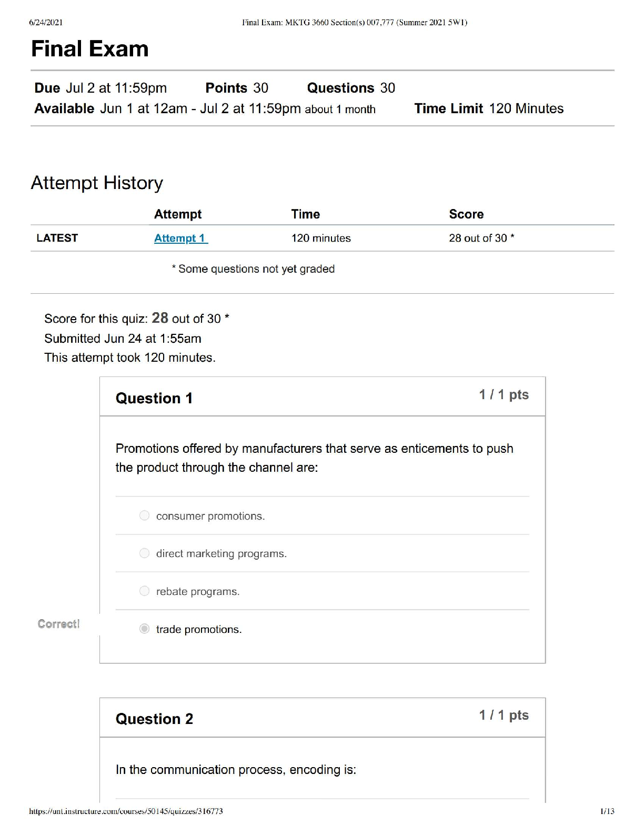
Task: Click "Some questions not yet graded" note
Action: pyautogui.click(x=253, y=269)
